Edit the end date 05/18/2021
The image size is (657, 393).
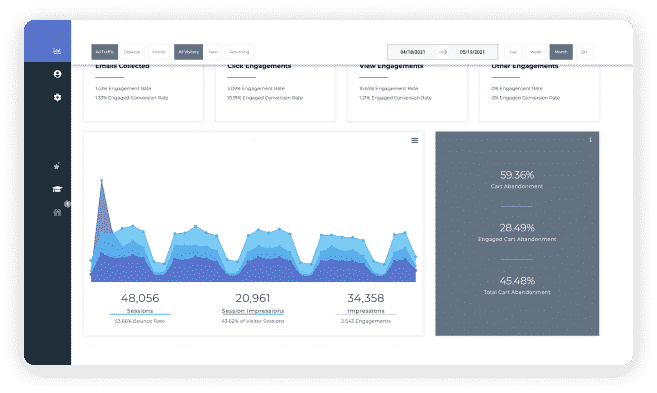(472, 52)
